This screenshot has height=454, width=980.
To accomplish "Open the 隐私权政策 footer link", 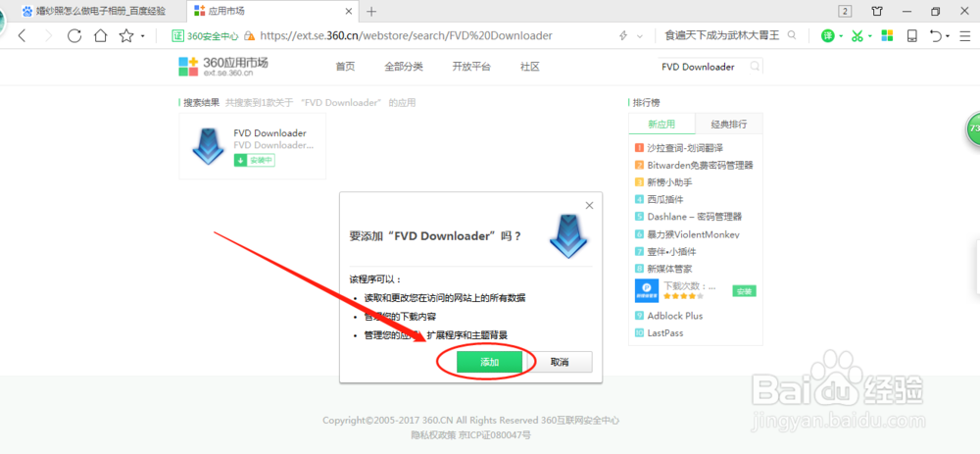I will pyautogui.click(x=433, y=434).
